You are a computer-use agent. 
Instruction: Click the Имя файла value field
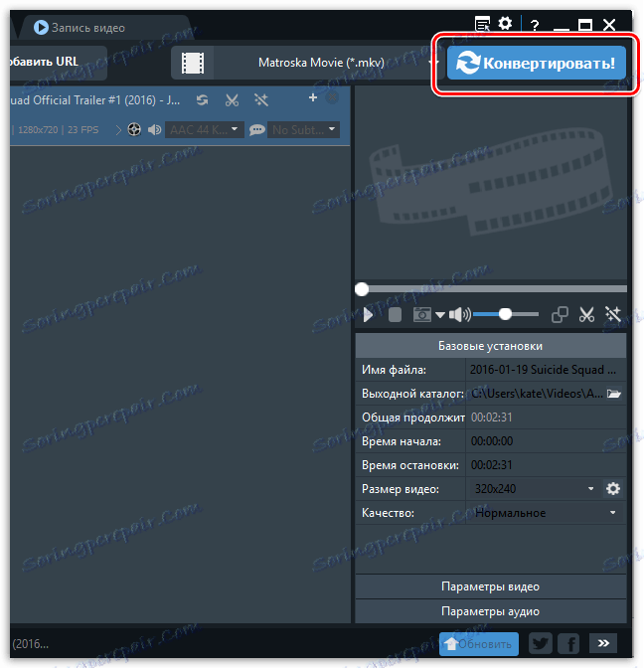pos(546,370)
